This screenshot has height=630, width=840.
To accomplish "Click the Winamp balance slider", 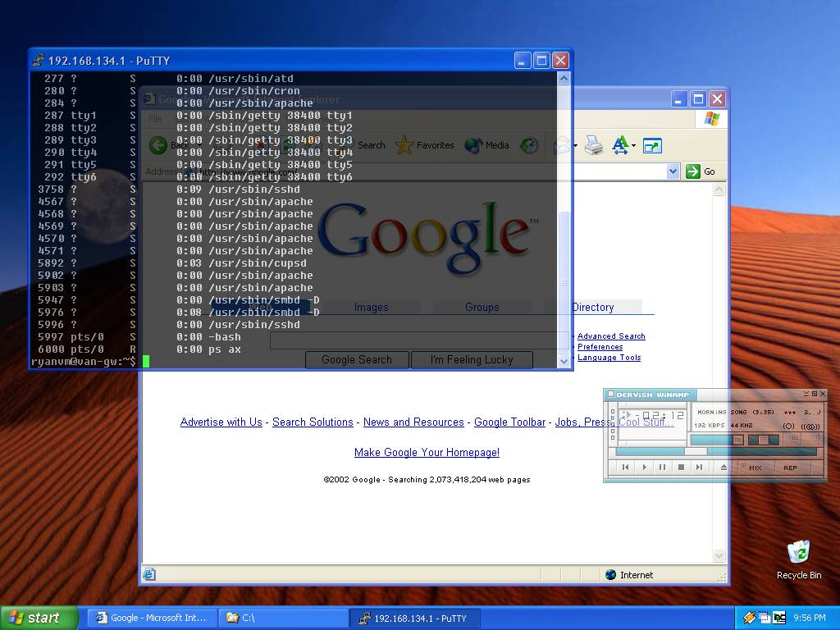I will point(764,440).
